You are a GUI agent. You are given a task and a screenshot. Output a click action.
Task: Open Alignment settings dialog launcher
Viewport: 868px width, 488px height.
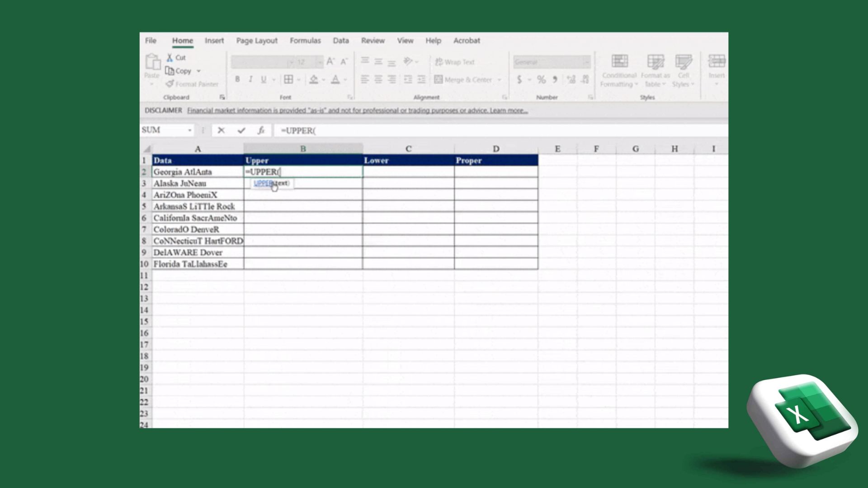pos(505,97)
